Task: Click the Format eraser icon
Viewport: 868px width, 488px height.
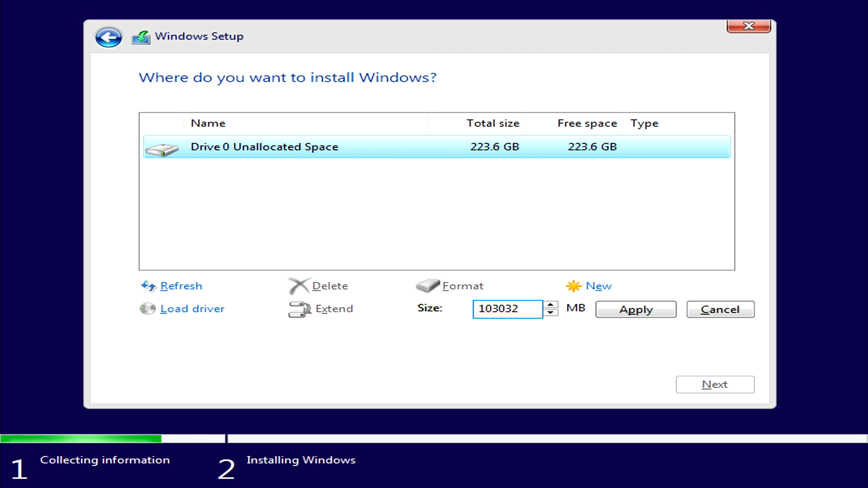Action: tap(428, 286)
